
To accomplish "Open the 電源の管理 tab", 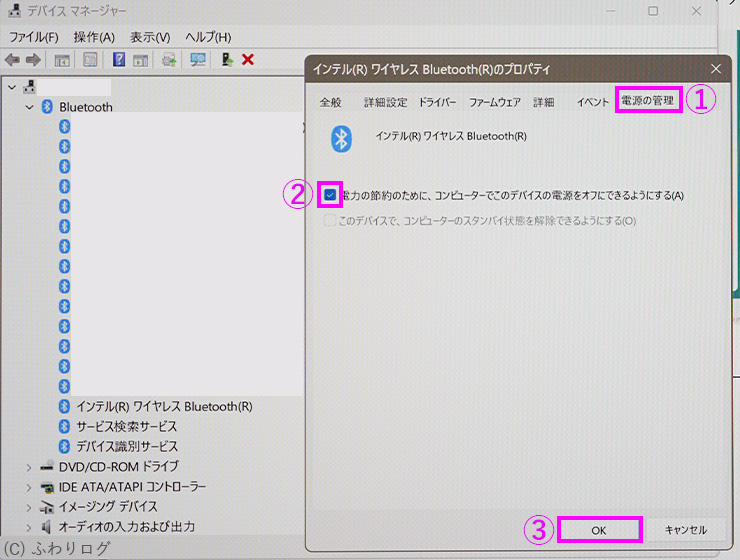I will click(648, 101).
